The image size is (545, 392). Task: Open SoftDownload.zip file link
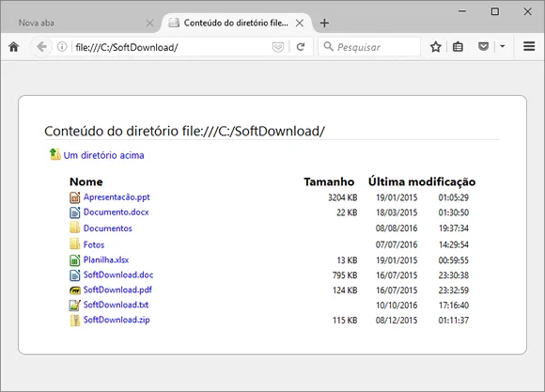coord(117,320)
